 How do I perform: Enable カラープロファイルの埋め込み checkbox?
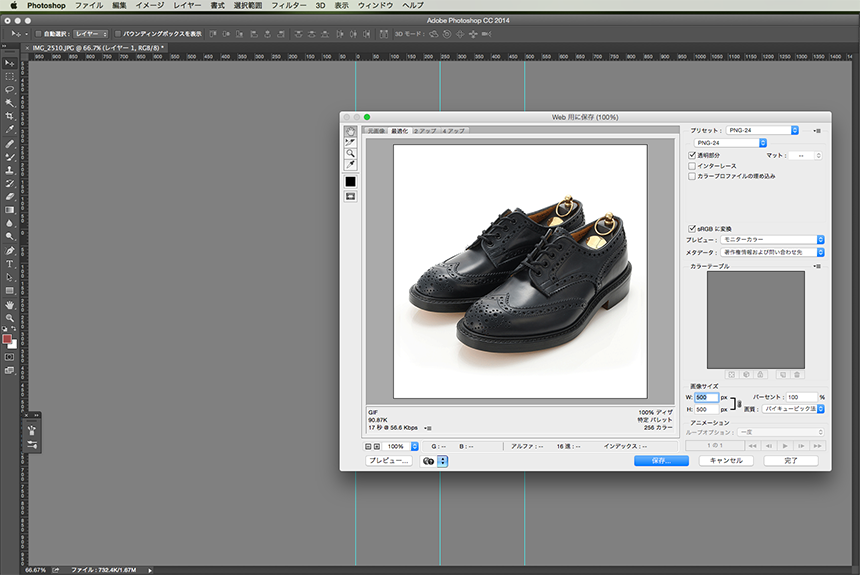pos(692,176)
